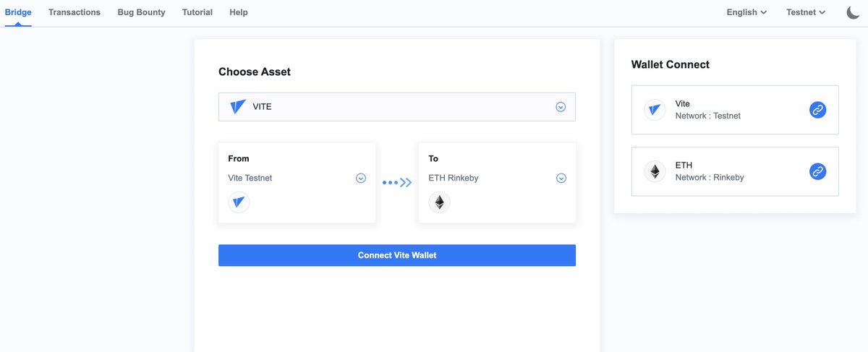Click the VITE token logo in asset selector
868x352 pixels.
pos(238,107)
